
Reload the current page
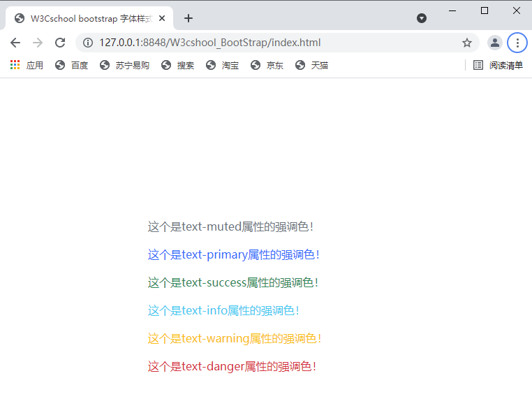[60, 43]
